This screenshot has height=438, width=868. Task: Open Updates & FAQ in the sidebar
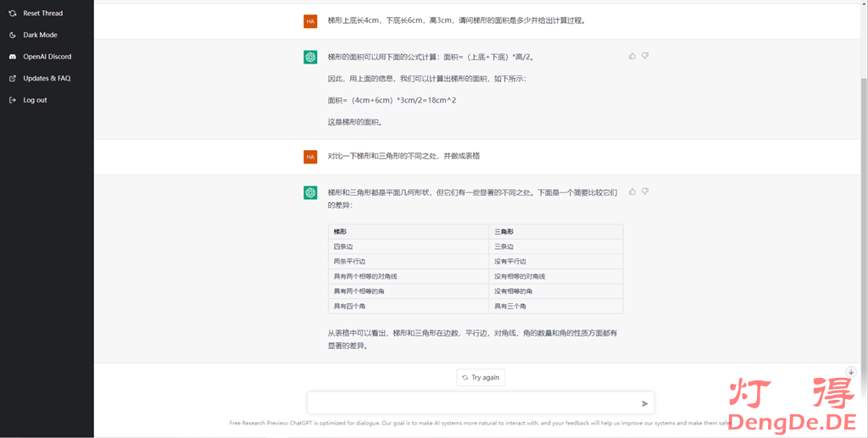tap(47, 78)
